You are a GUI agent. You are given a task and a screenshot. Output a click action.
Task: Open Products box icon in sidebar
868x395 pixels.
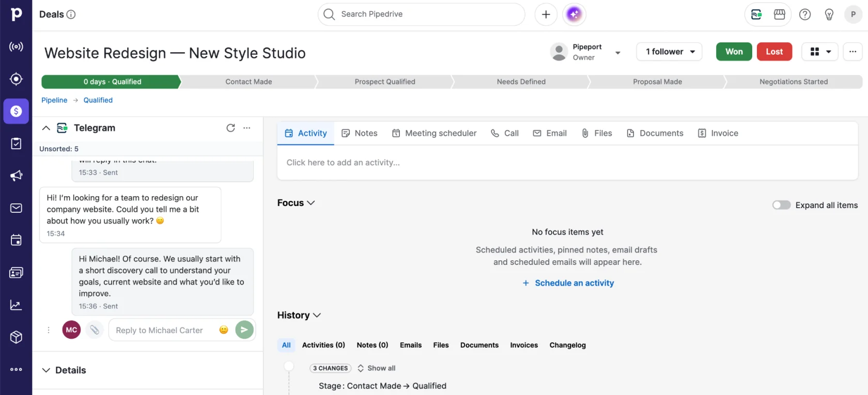point(16,337)
